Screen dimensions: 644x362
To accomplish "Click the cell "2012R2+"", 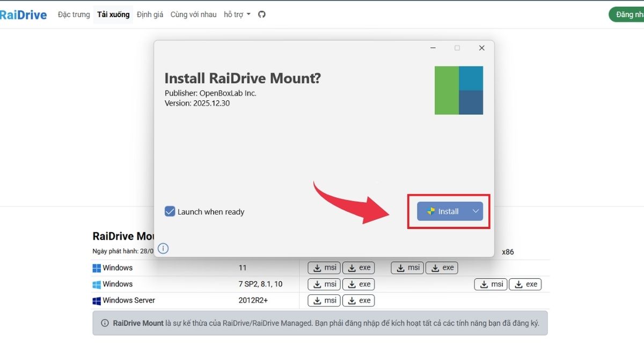I will [x=253, y=300].
